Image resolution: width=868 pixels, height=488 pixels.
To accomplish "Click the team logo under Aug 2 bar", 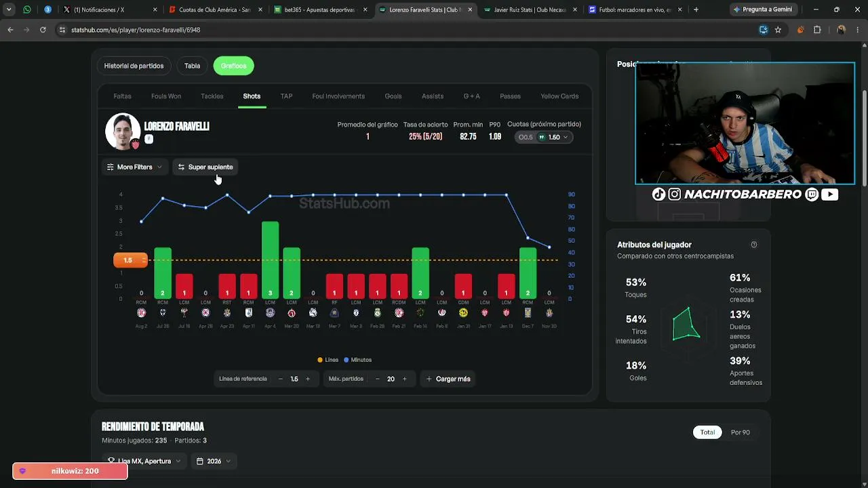I will pos(141,312).
